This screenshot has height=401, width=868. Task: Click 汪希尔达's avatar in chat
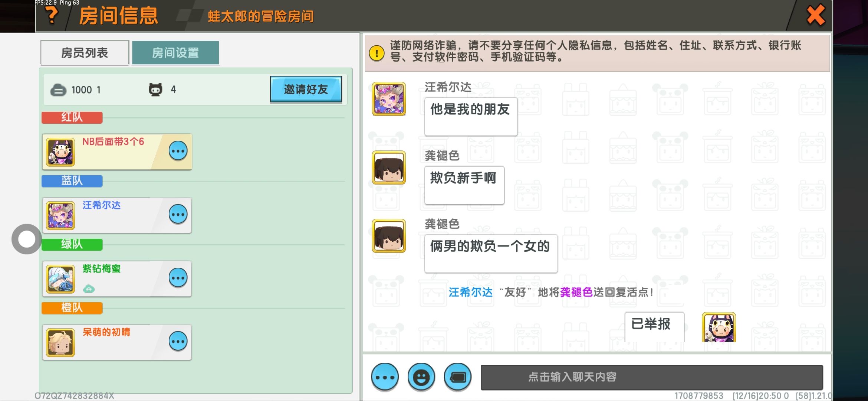coord(389,99)
